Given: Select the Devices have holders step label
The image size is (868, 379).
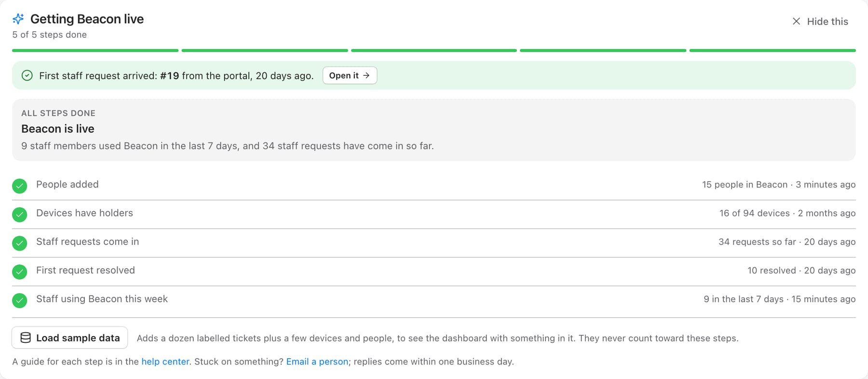Looking at the screenshot, I should [84, 213].
